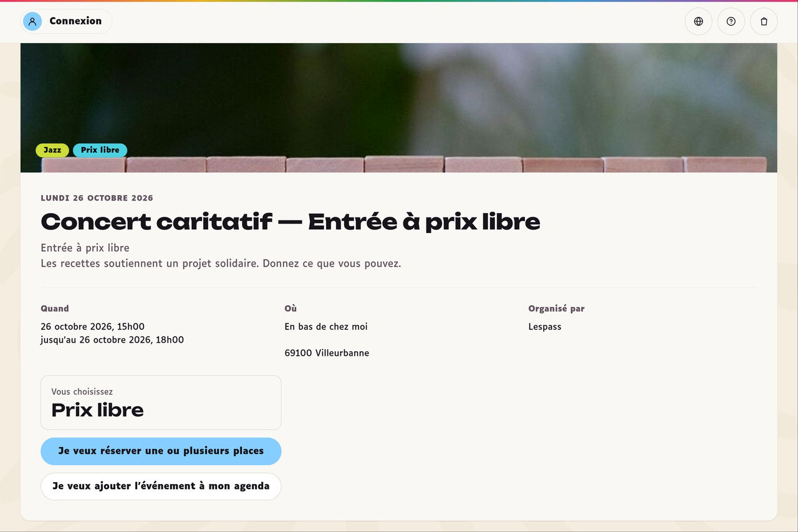Screen dimensions: 798x532
Task: Click the Prix libre tag badge
Action: (100, 150)
